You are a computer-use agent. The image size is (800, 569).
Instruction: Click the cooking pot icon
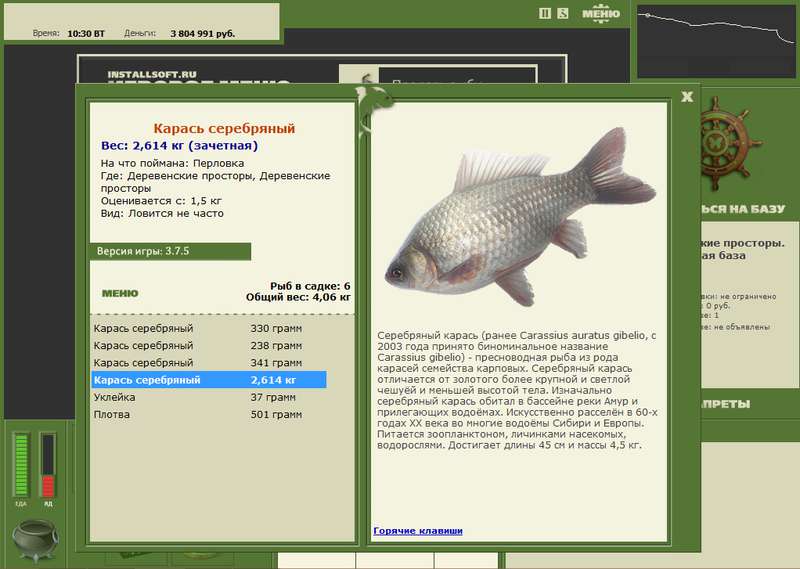click(x=35, y=540)
